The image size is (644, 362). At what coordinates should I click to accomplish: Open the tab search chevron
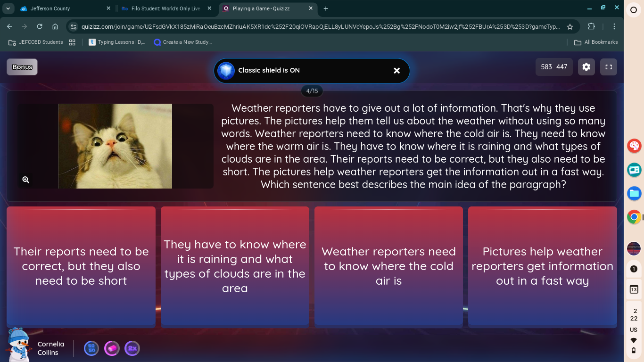tap(7, 8)
